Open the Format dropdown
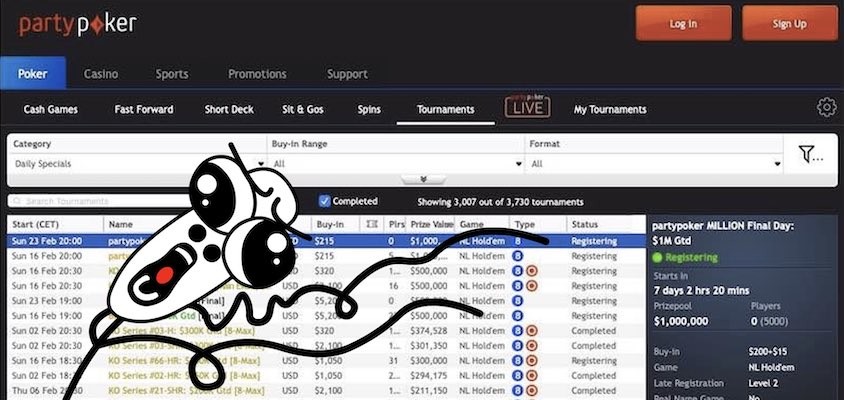Viewport: 844px width, 400px height. tap(655, 164)
